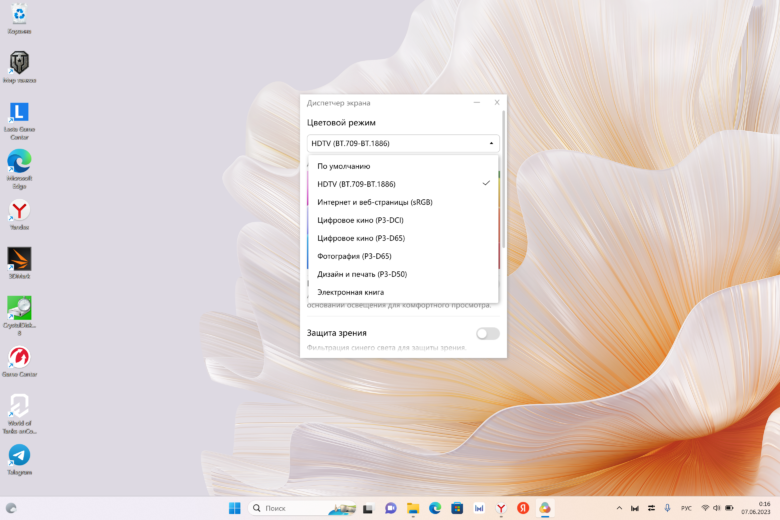Select the Lesta Game Center desktop shortcut
The height and width of the screenshot is (520, 780).
point(19,121)
